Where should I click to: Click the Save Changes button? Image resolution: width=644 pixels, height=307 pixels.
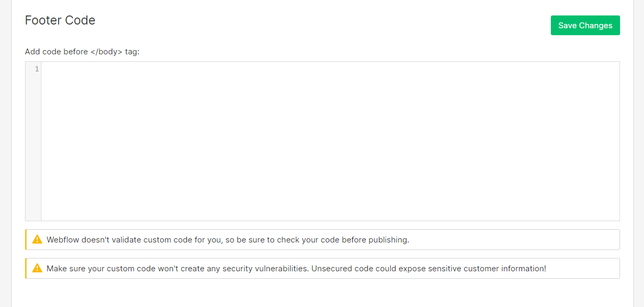585,26
